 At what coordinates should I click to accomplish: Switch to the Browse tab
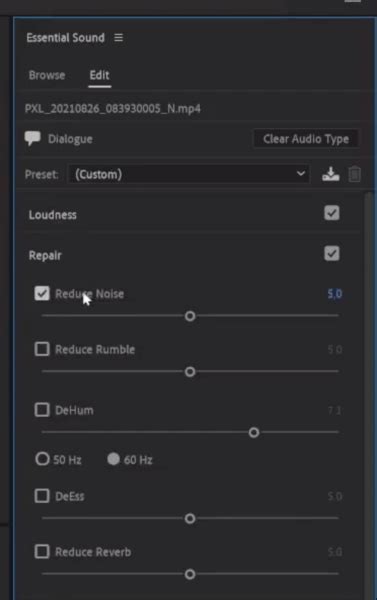[47, 75]
